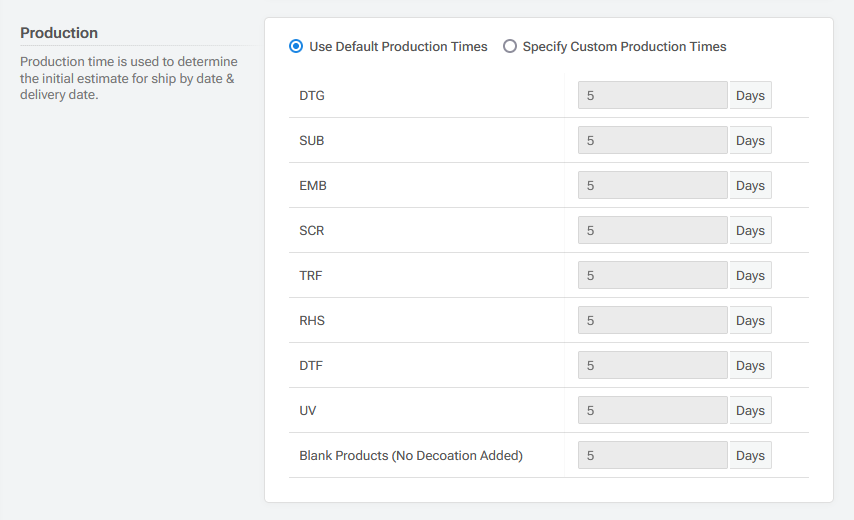Click the Blank Products days field
Viewport: 854px width, 520px height.
652,455
